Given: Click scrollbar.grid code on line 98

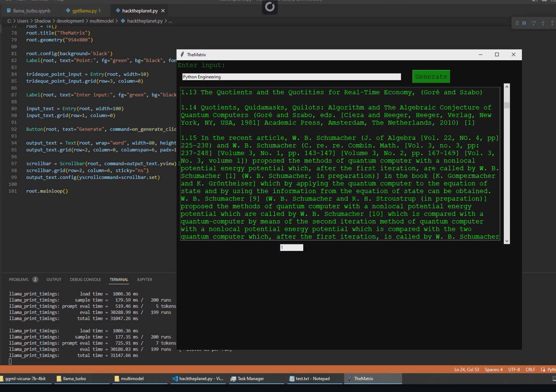Looking at the screenshot, I should tap(88, 170).
